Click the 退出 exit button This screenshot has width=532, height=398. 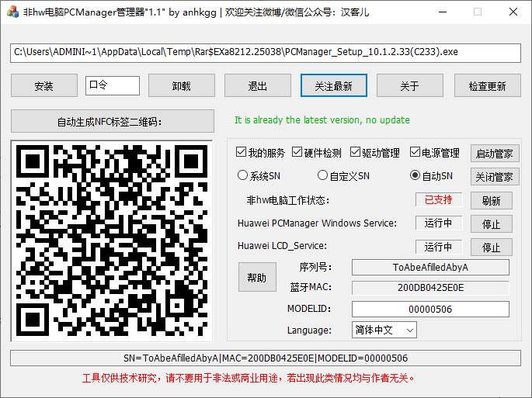258,86
